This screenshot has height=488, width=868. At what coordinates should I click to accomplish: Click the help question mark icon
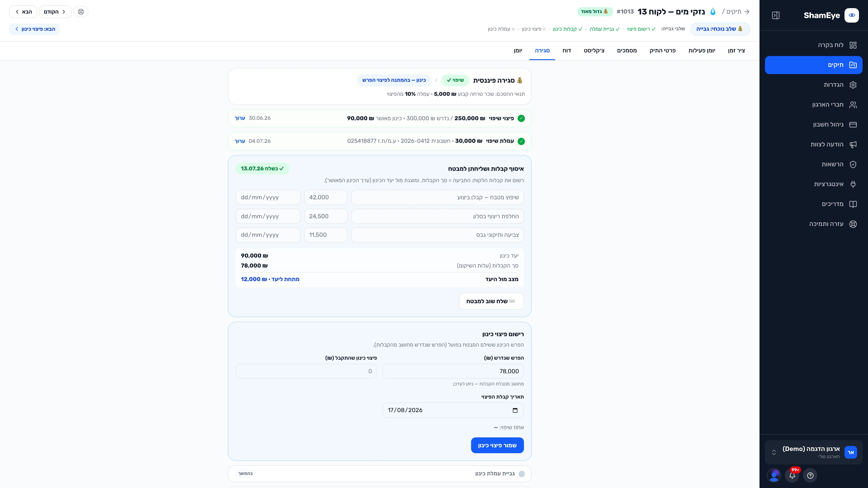click(810, 475)
